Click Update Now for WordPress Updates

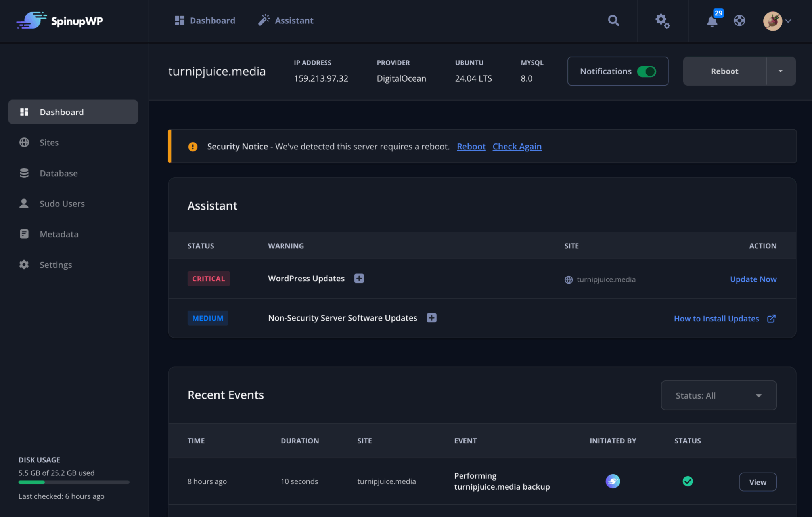753,279
